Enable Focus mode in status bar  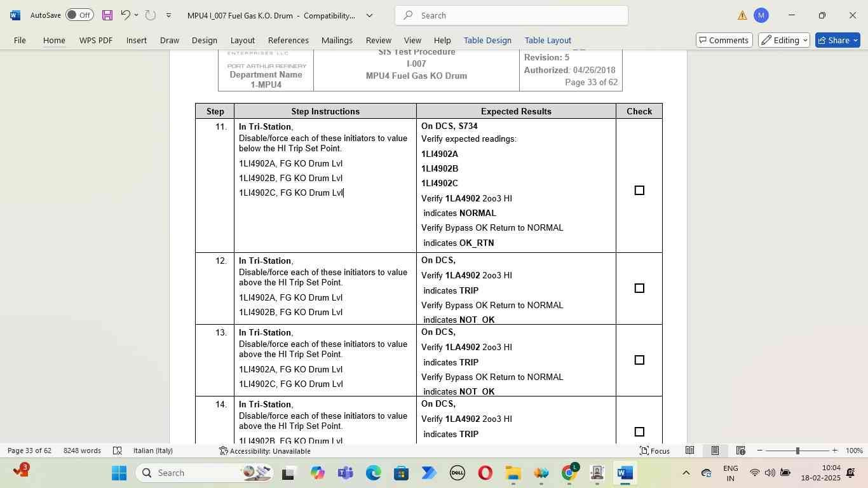654,451
